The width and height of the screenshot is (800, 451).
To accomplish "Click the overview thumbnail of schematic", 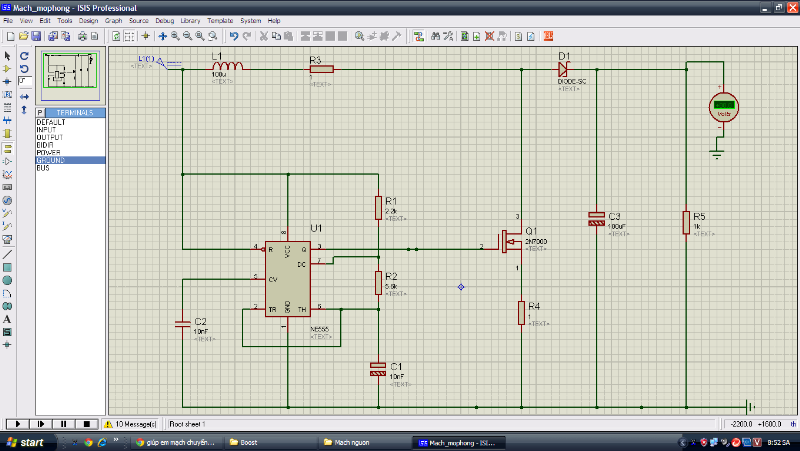I will 69,73.
